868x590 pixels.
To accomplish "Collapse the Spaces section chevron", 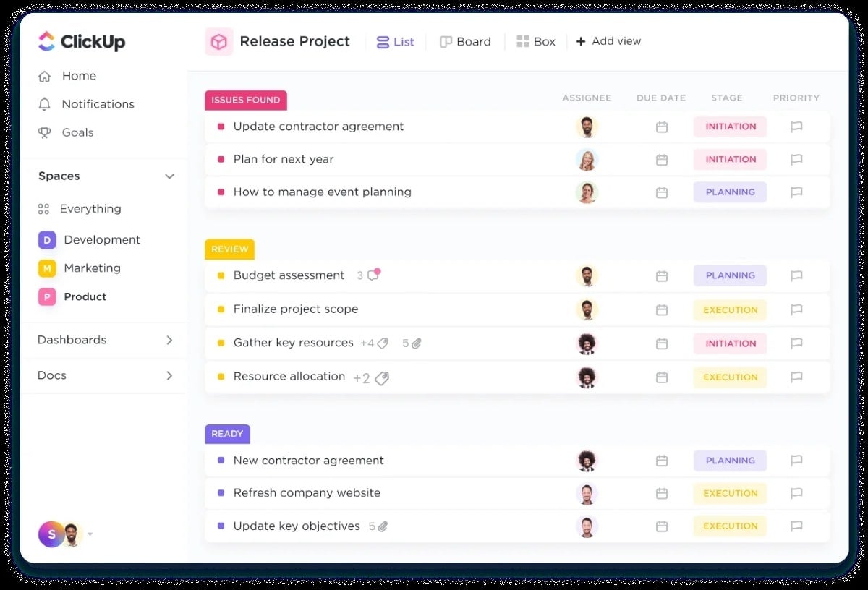I will [169, 176].
